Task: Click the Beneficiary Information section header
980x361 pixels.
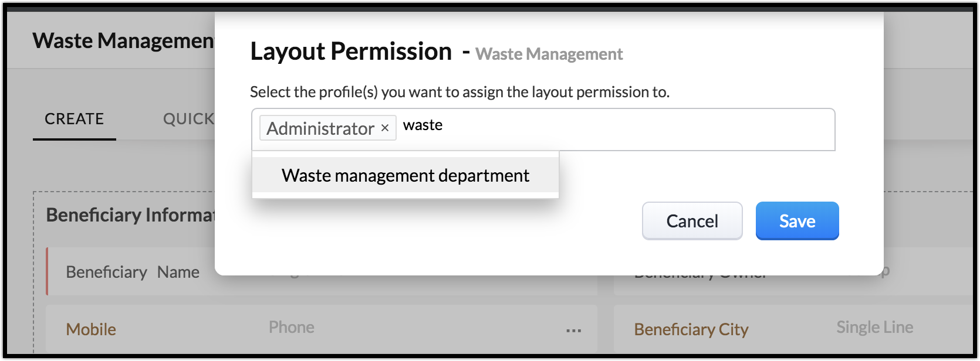Action: [130, 215]
